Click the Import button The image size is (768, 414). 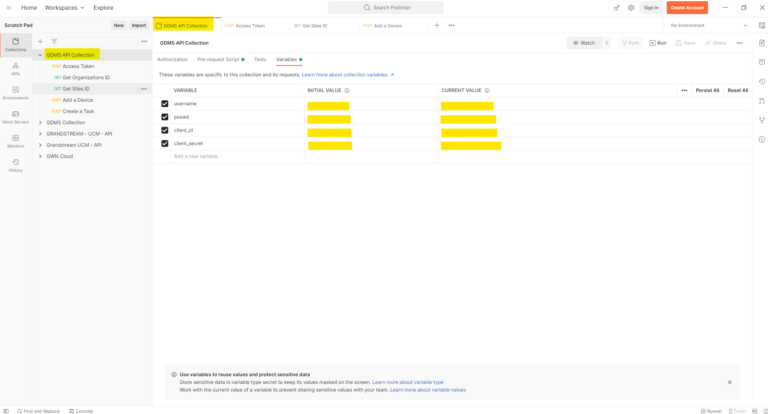[139, 25]
